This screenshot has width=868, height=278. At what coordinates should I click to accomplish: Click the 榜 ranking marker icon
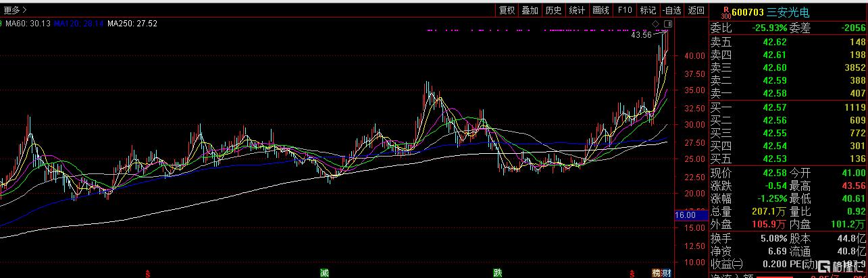click(656, 273)
